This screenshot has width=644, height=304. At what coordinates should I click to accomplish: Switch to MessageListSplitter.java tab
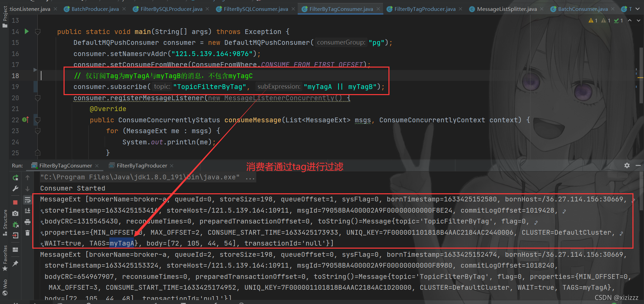(x=507, y=9)
